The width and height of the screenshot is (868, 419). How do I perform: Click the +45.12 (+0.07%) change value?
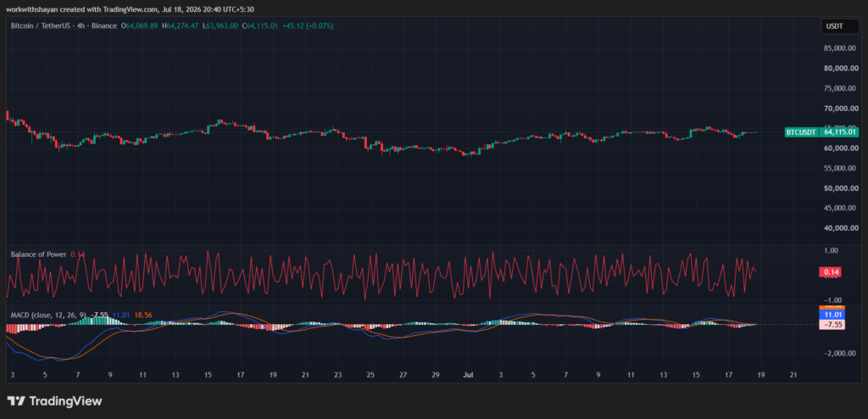(307, 25)
